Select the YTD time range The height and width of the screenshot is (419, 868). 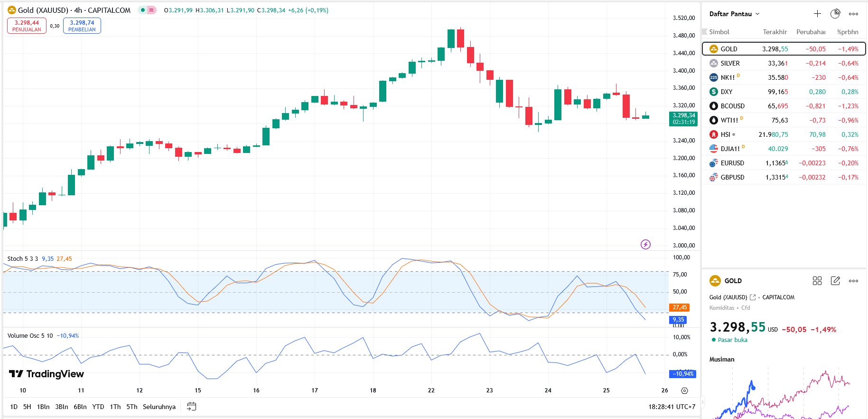coord(98,407)
